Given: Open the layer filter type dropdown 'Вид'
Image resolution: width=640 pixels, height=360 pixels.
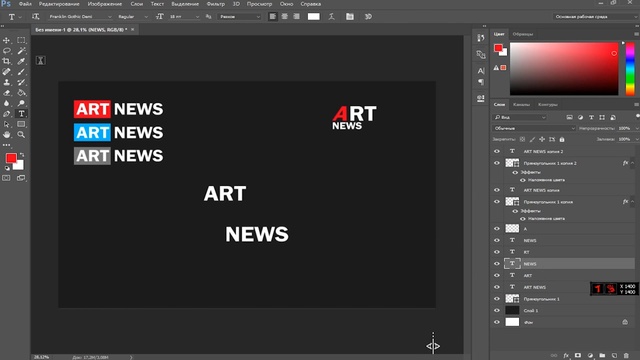Looking at the screenshot, I should point(520,118).
